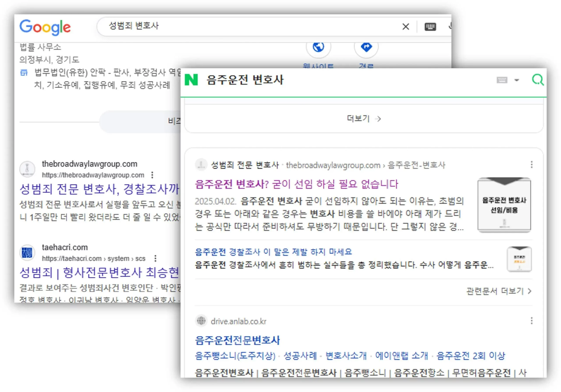
Task: Click the green Naver N logo
Action: tap(191, 80)
